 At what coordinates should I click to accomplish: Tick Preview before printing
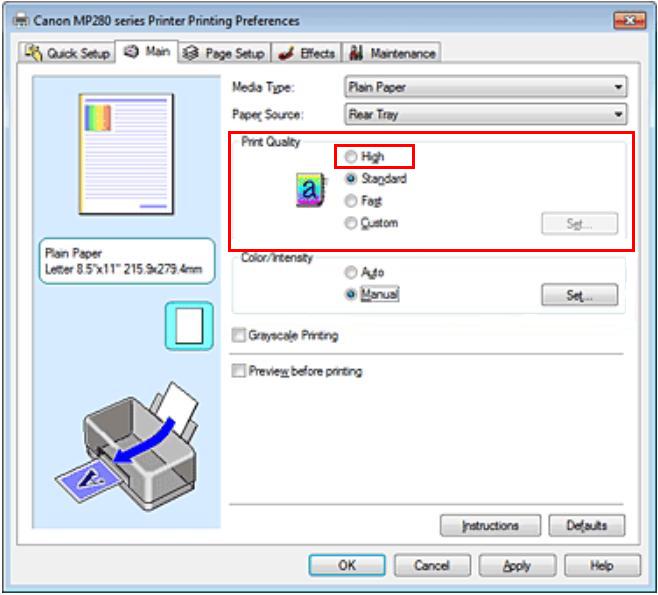point(239,371)
